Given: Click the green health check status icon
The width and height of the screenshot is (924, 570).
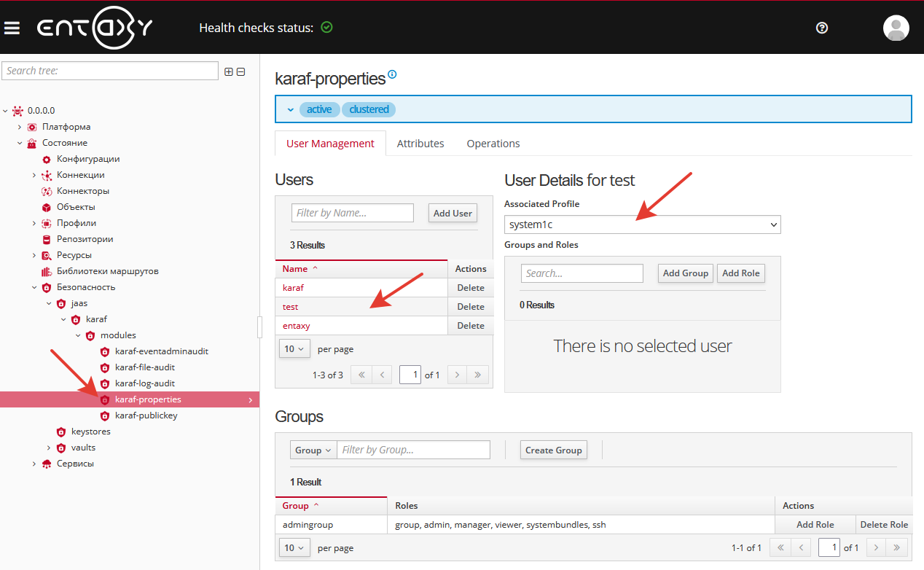Looking at the screenshot, I should (x=326, y=28).
